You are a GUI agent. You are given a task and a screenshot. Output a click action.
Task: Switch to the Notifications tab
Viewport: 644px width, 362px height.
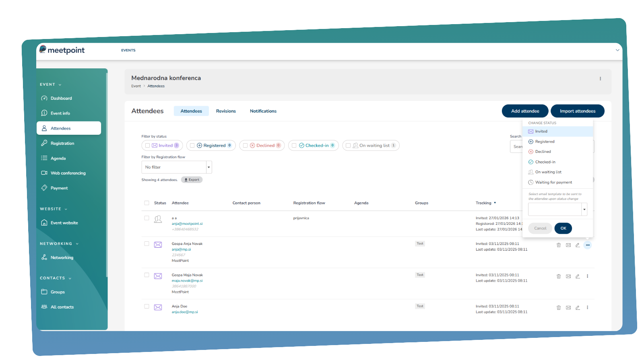coord(263,111)
